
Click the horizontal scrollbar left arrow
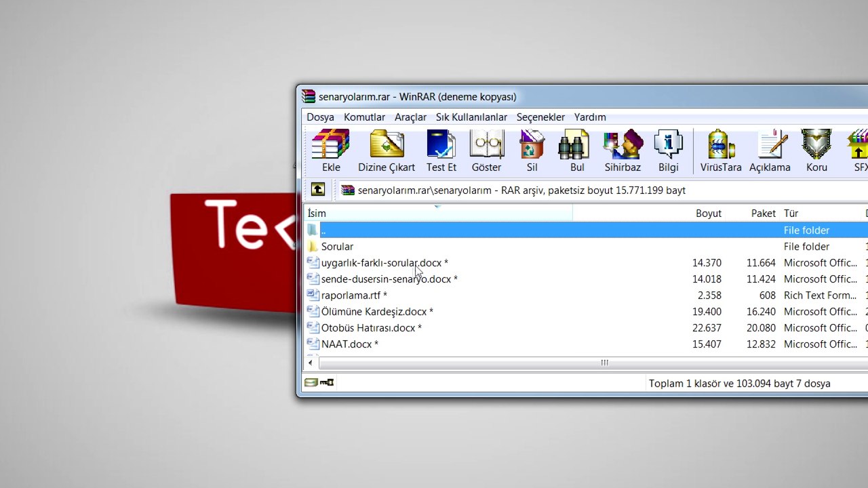click(x=311, y=363)
